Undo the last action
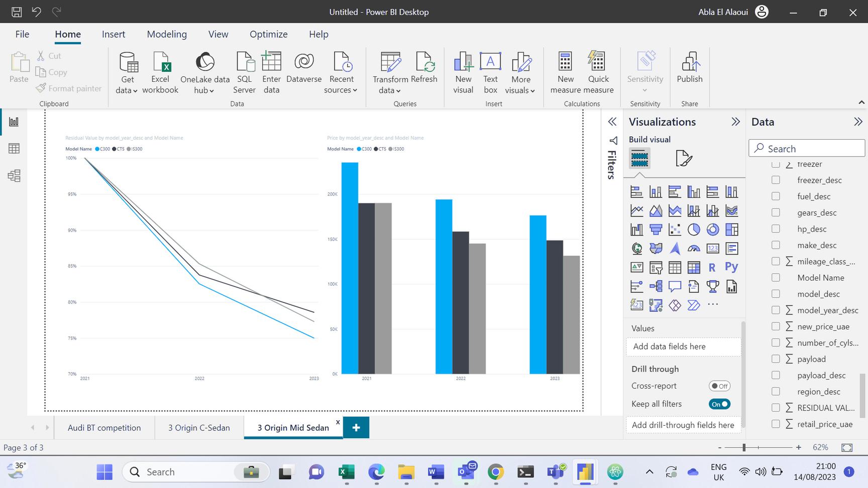This screenshot has width=868, height=488. point(37,12)
